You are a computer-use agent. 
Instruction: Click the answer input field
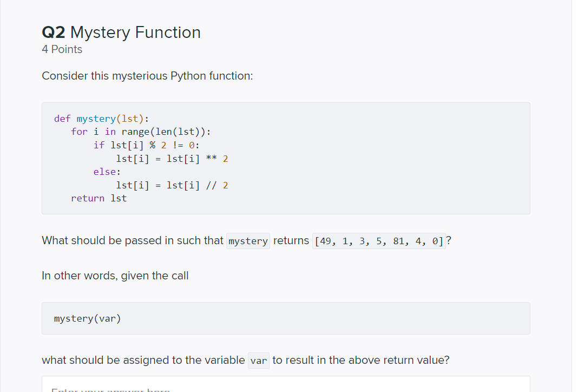(x=286, y=384)
